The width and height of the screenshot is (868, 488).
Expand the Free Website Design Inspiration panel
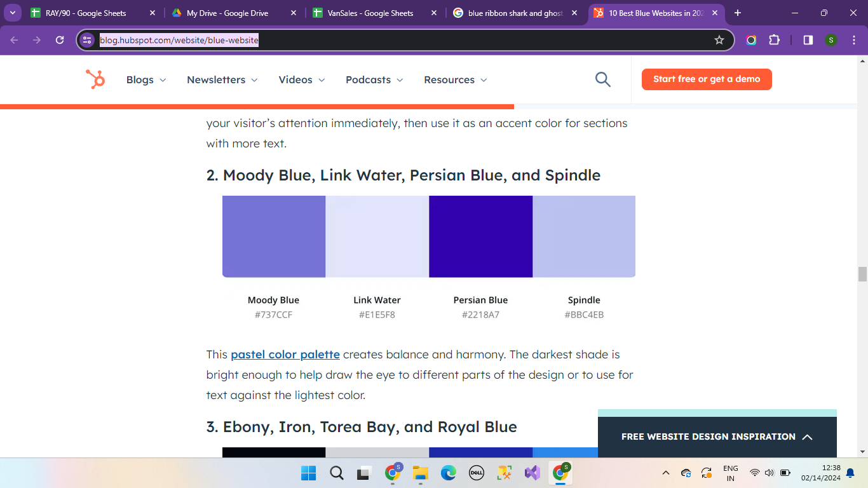click(717, 437)
